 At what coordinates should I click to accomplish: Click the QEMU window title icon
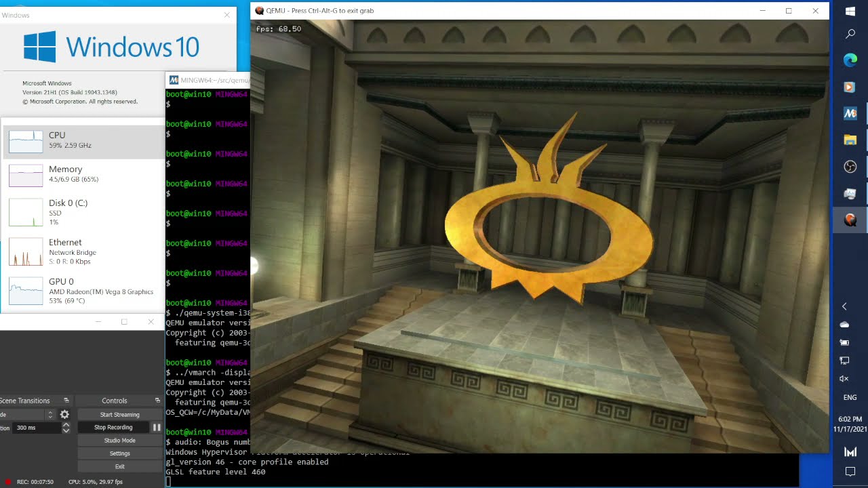tap(259, 11)
